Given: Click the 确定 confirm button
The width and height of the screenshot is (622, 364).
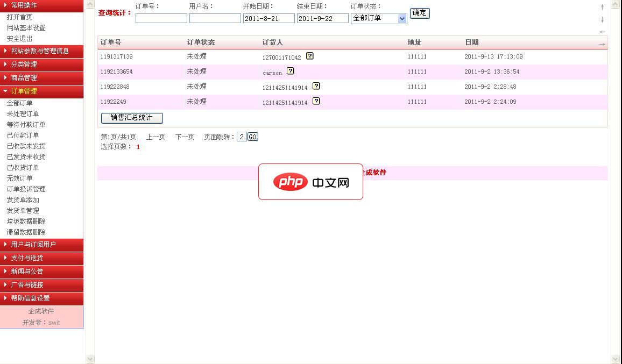Looking at the screenshot, I should (x=419, y=13).
